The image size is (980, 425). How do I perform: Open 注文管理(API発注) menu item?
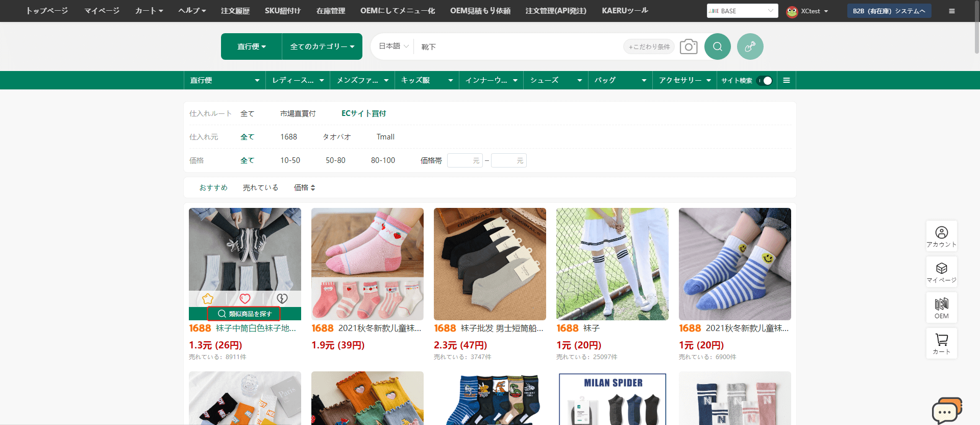point(556,11)
